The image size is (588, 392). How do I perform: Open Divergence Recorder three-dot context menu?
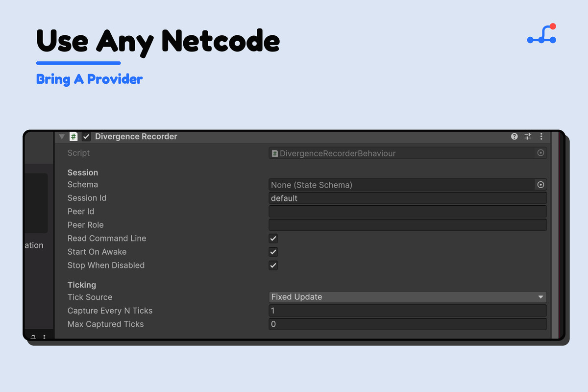point(541,137)
